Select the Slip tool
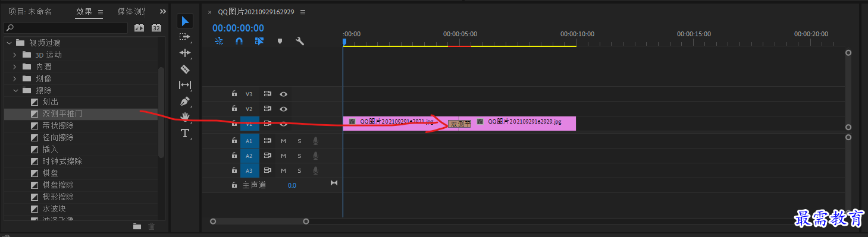 [x=185, y=85]
